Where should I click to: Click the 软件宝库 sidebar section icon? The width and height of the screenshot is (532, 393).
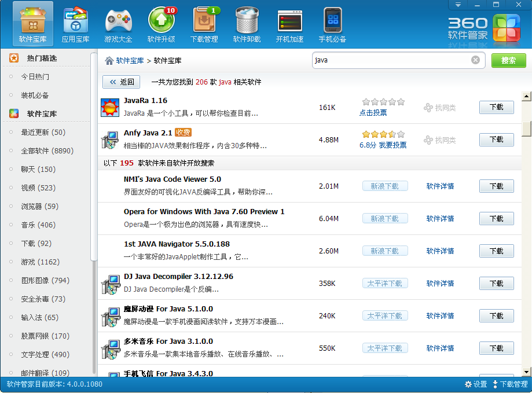[x=14, y=113]
